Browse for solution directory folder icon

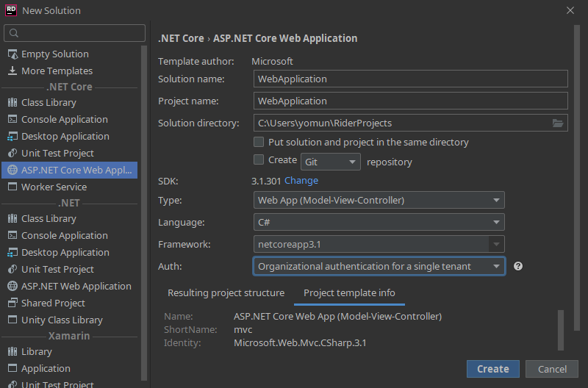(558, 123)
